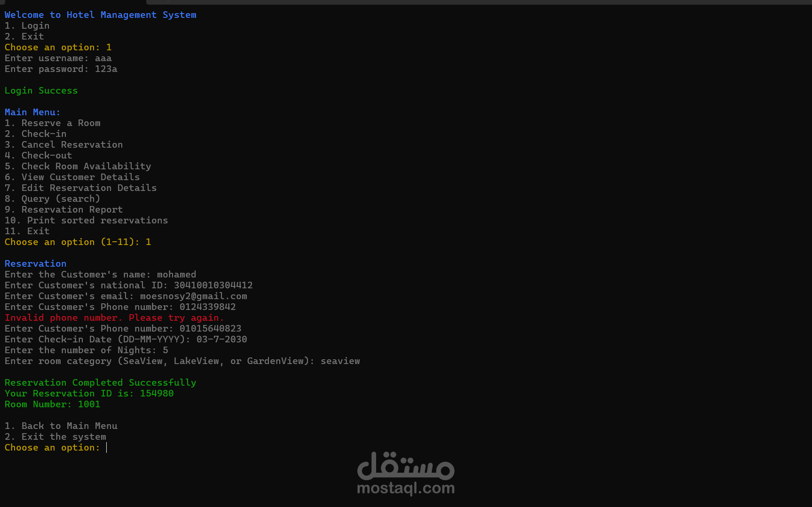Click the email line moesnosy2@gmail.com
812x507 pixels.
[126, 296]
